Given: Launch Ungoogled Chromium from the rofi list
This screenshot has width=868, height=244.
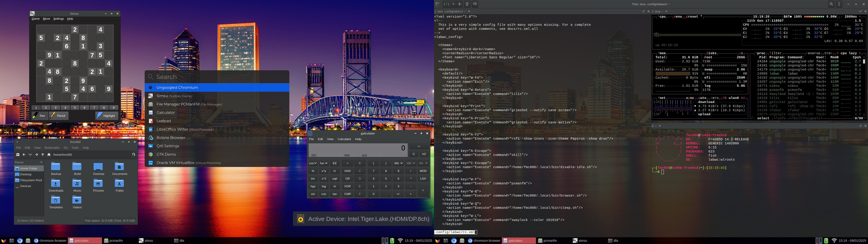Looking at the screenshot, I should tap(217, 87).
